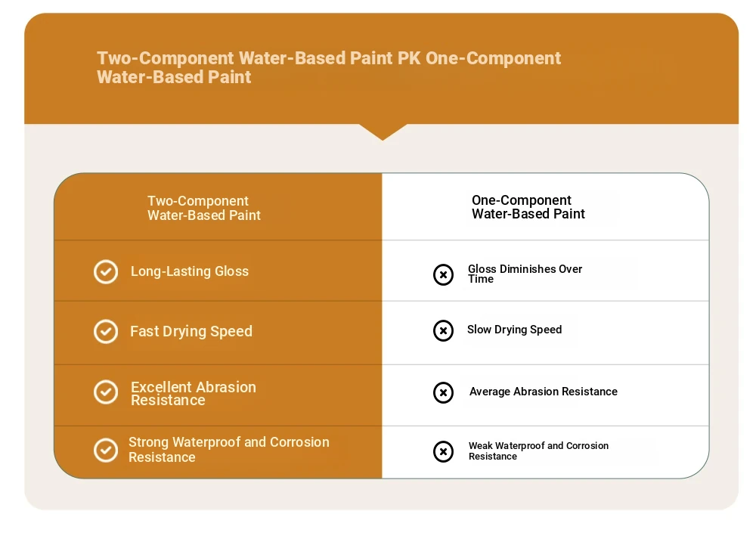Click the Weak Waterproof and Corrosion Resistance text
756x542 pixels.
(538, 451)
